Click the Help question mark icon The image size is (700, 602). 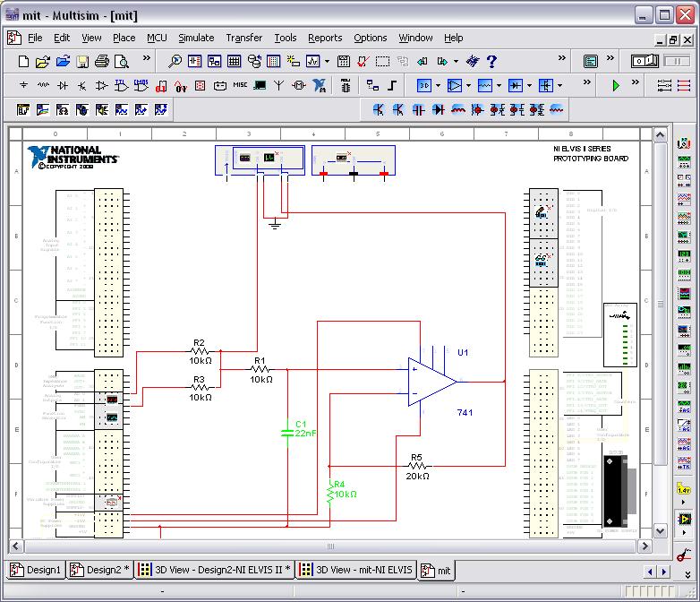[x=491, y=62]
